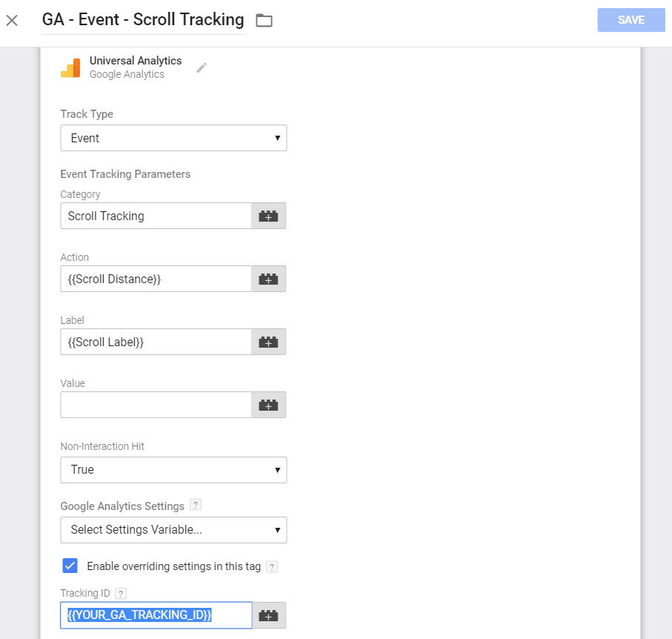Click the variable picker icon next to Category
Viewport: 672px width, 639px height.
(x=268, y=216)
